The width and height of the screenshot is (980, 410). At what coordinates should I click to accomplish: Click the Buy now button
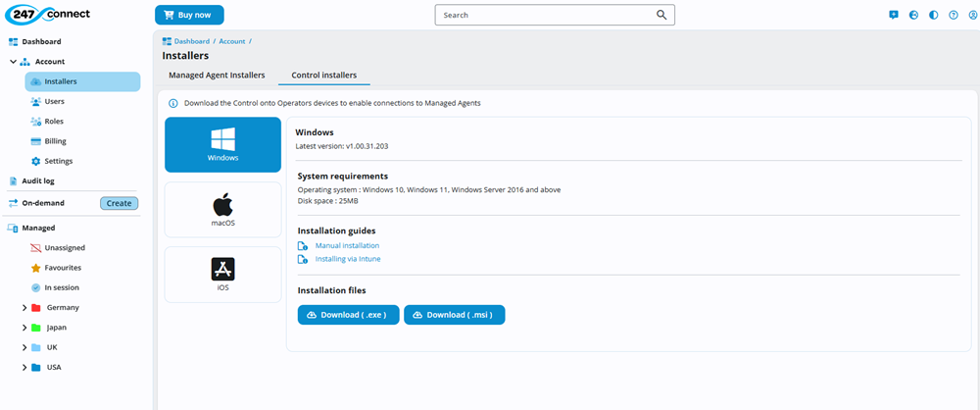tap(189, 15)
